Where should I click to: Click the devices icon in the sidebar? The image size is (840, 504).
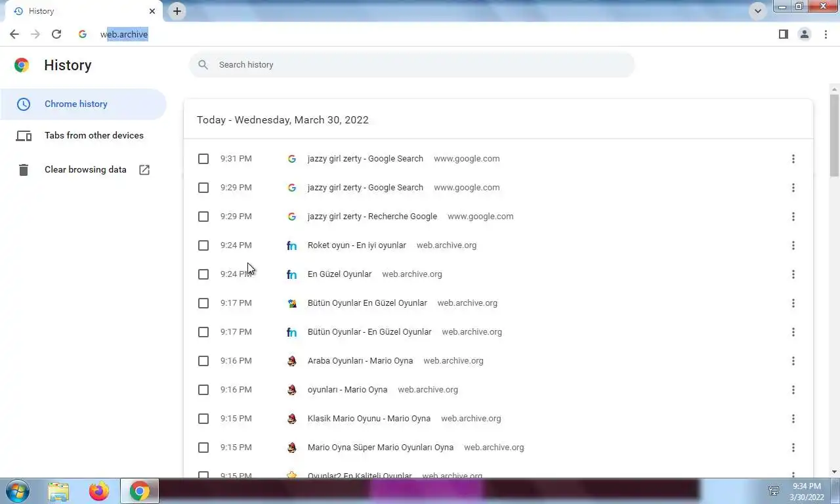tap(24, 136)
